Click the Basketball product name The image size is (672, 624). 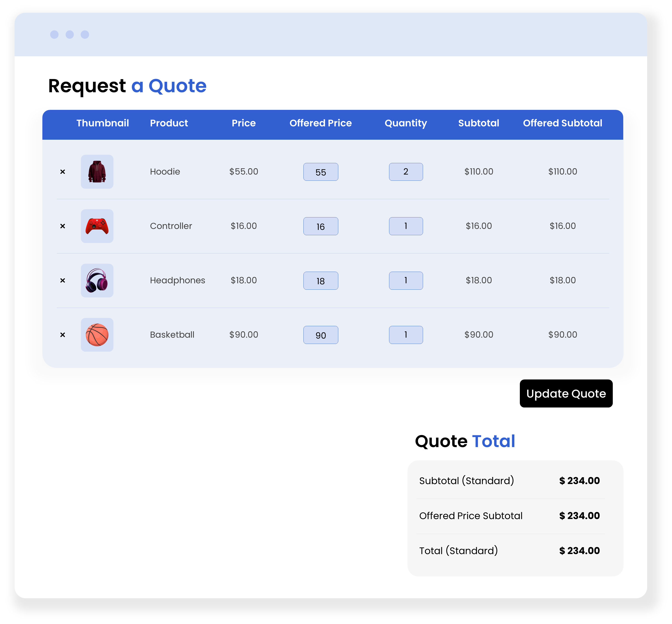point(172,335)
